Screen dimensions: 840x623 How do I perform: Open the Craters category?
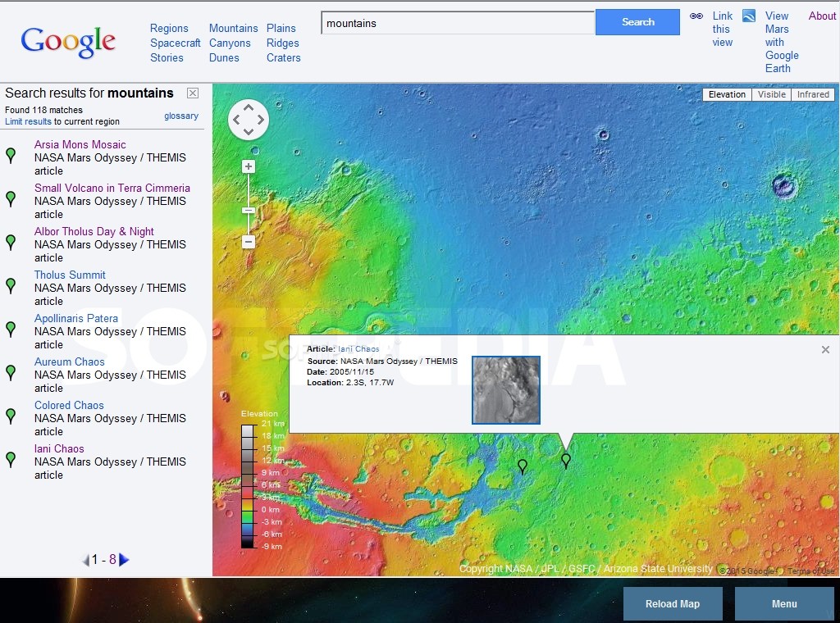pyautogui.click(x=283, y=58)
